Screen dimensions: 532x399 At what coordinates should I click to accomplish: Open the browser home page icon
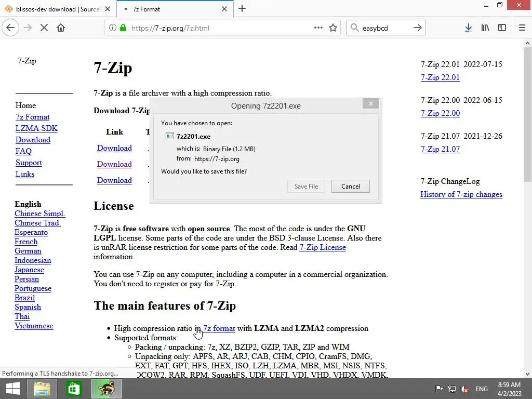pyautogui.click(x=61, y=28)
